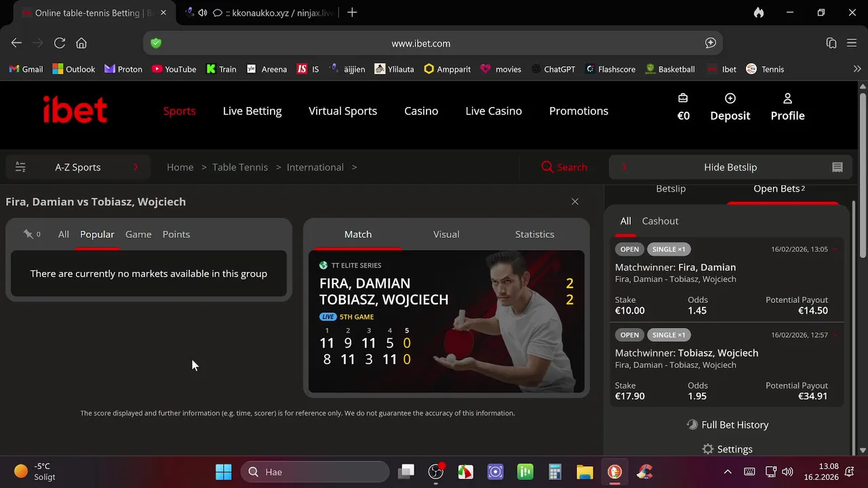Open Virtual Sports section

(342, 111)
